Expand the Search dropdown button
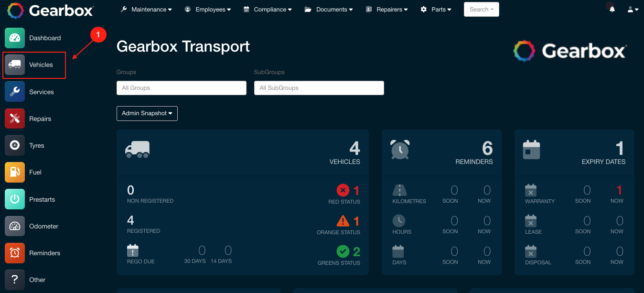 pyautogui.click(x=482, y=10)
